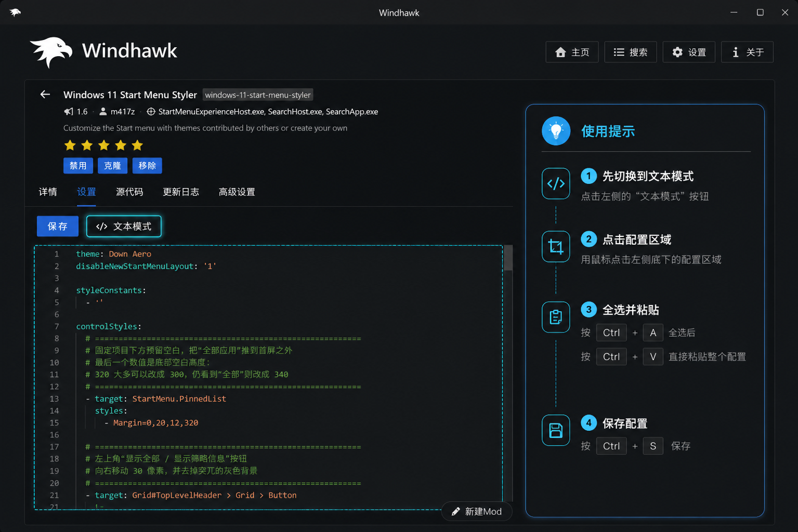798x532 pixels.
Task: Switch to the 详情 tab
Action: [48, 192]
